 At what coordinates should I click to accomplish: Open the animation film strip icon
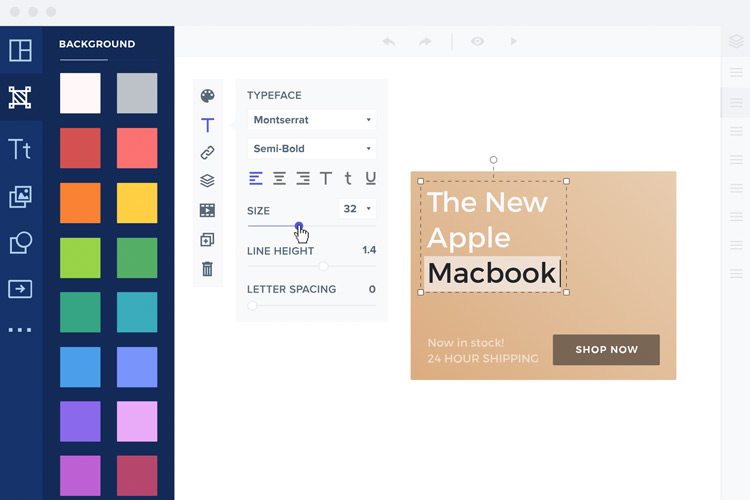pyautogui.click(x=207, y=211)
